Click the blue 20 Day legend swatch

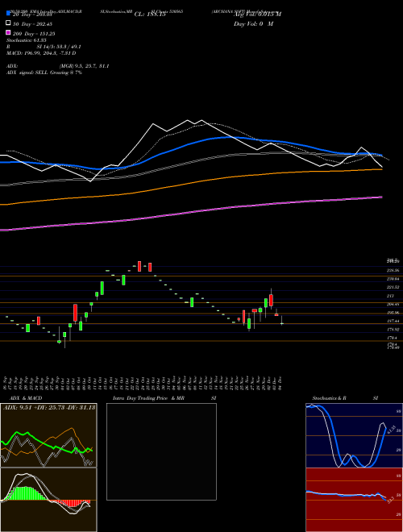pos(9,14)
